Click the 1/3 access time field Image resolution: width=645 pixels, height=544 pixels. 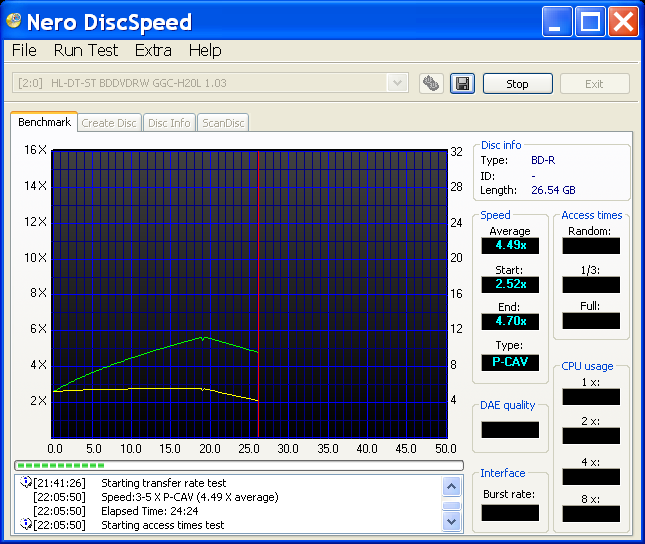pyautogui.click(x=591, y=285)
